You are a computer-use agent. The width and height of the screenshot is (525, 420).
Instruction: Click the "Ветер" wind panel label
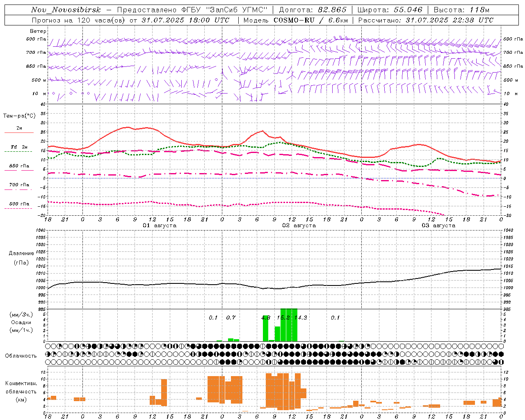[38, 31]
